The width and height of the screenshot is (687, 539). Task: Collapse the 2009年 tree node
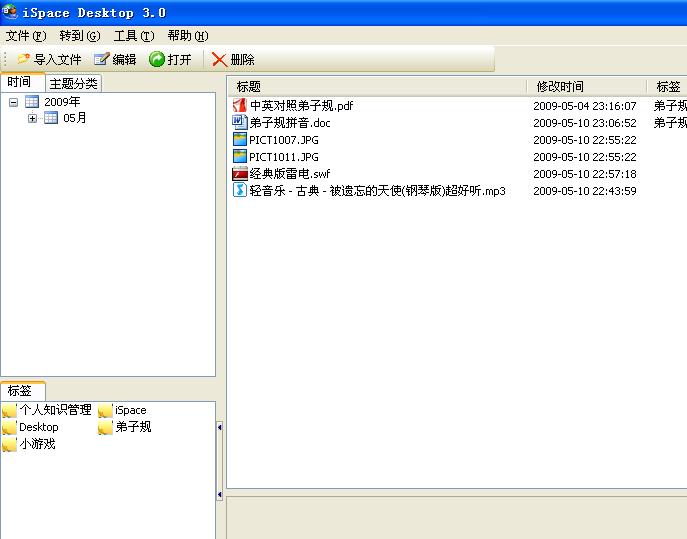pos(14,103)
